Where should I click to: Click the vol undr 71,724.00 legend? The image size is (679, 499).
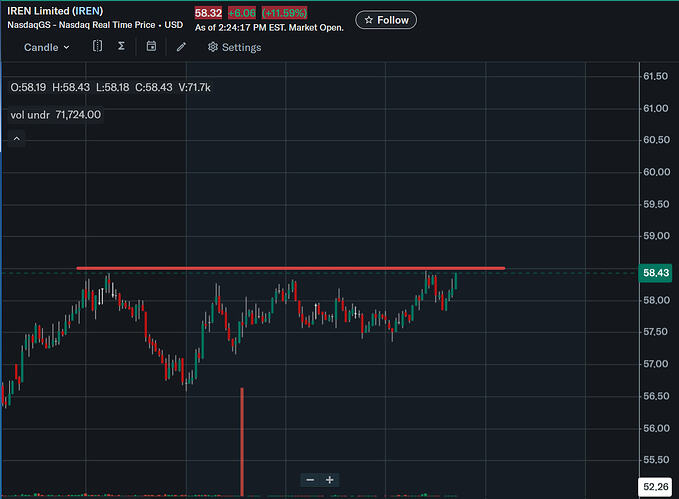point(55,115)
